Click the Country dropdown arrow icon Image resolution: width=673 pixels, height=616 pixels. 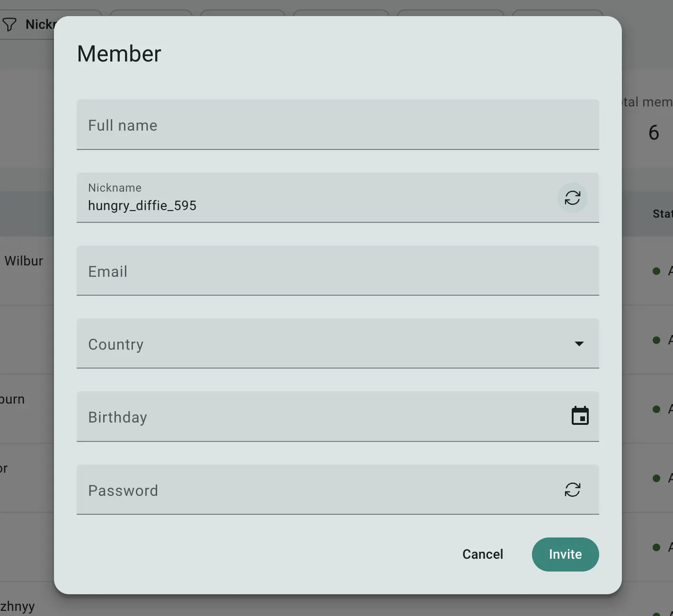point(579,344)
